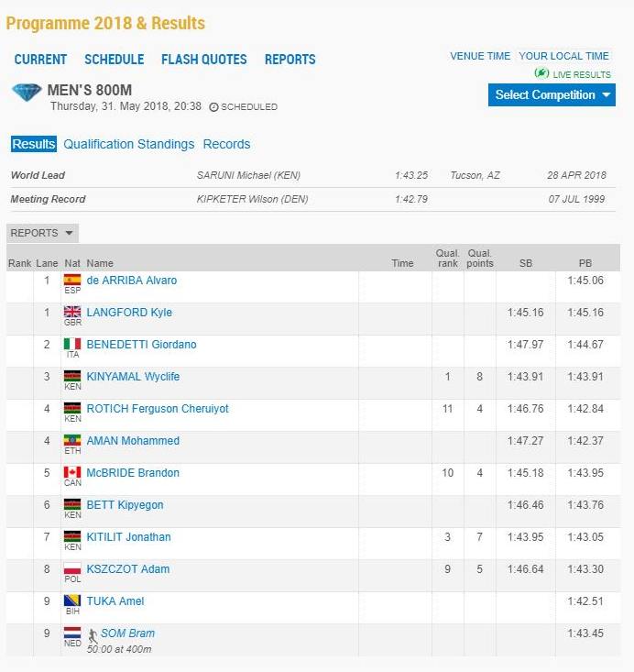Click the Canada flag beside McBRIDE
Screen dimensions: 634x672
point(71,472)
